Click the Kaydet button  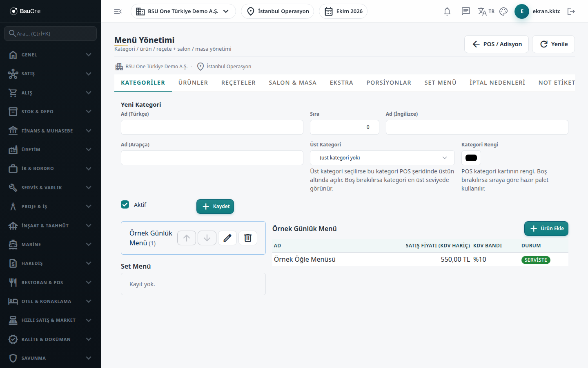[215, 206]
